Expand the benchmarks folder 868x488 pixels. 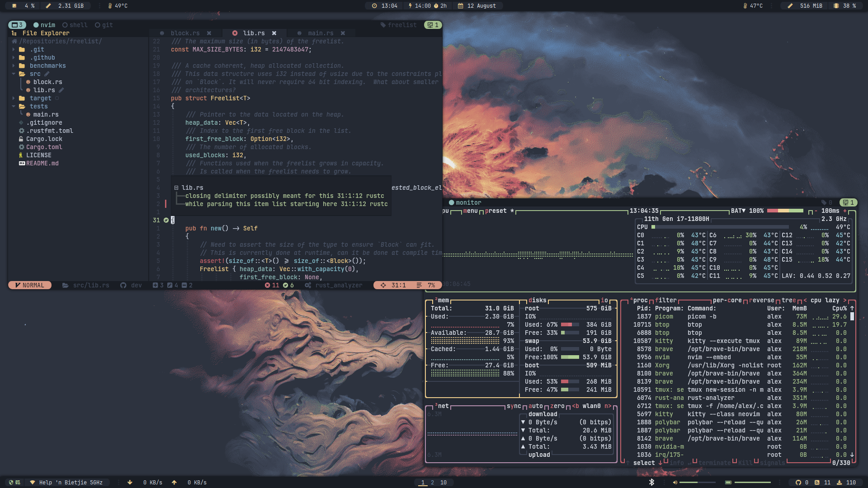point(47,66)
